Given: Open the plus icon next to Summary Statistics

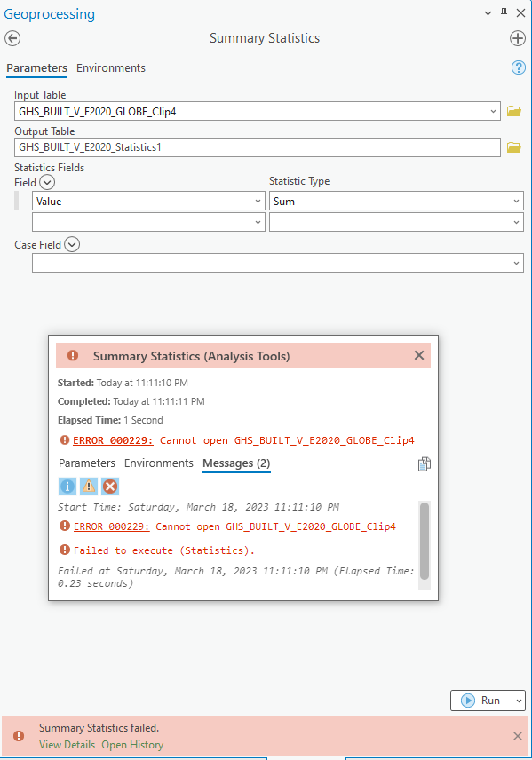Looking at the screenshot, I should [518, 38].
